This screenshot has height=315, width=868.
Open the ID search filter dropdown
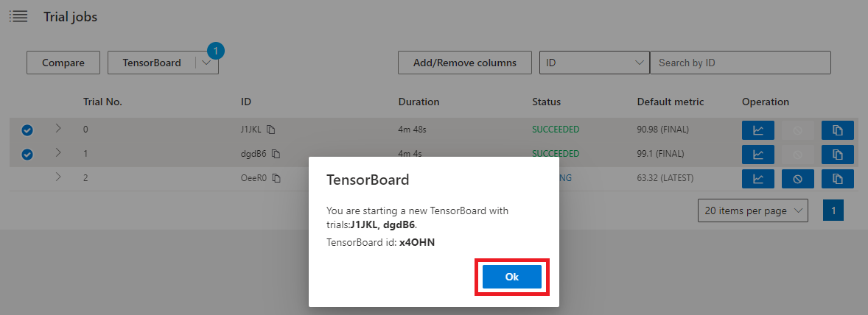tap(594, 63)
